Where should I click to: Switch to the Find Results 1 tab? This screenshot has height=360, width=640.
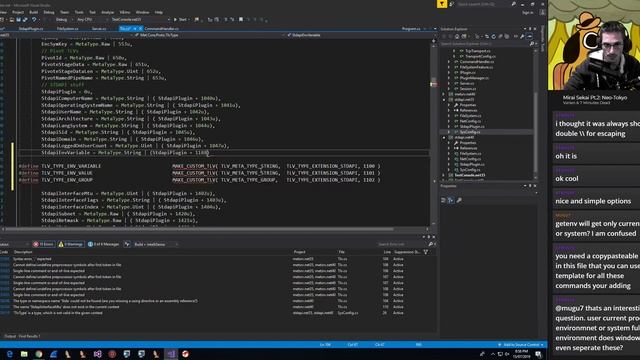pos(29,336)
